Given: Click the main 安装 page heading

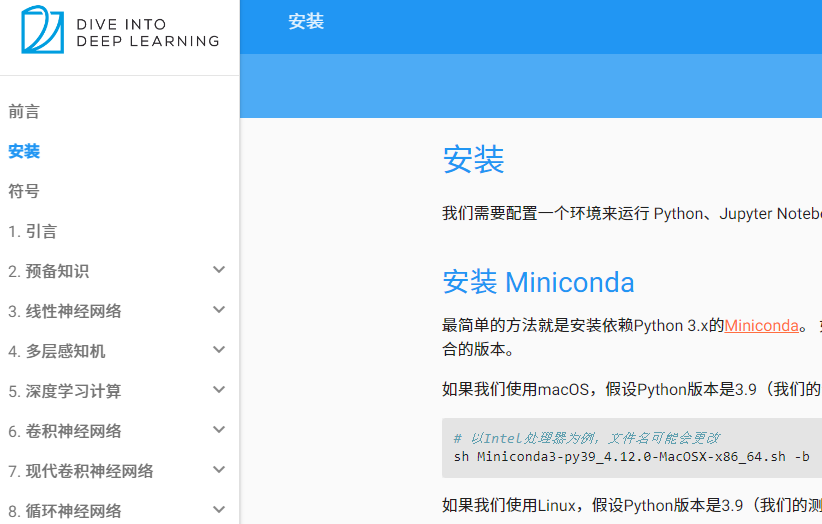Looking at the screenshot, I should click(473, 160).
